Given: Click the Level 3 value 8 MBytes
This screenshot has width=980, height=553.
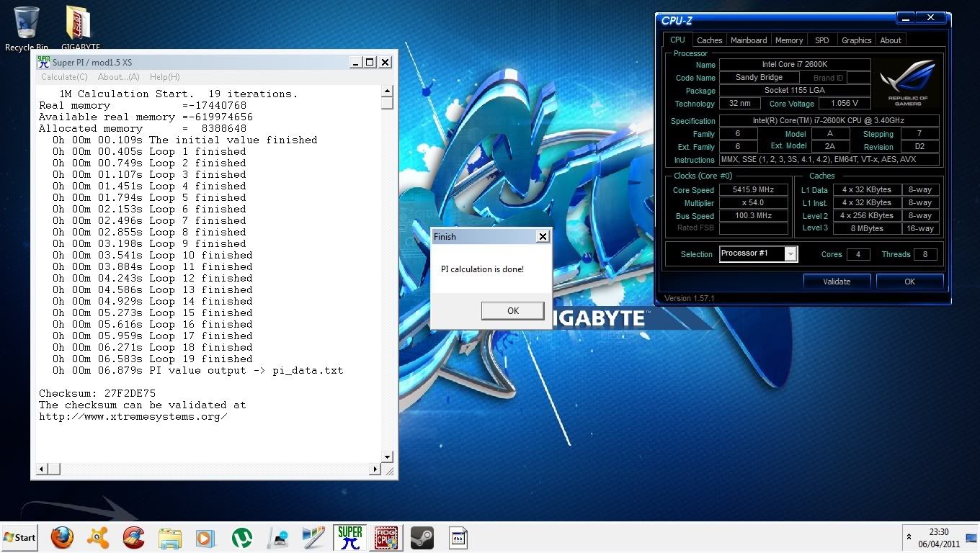Looking at the screenshot, I should (867, 228).
